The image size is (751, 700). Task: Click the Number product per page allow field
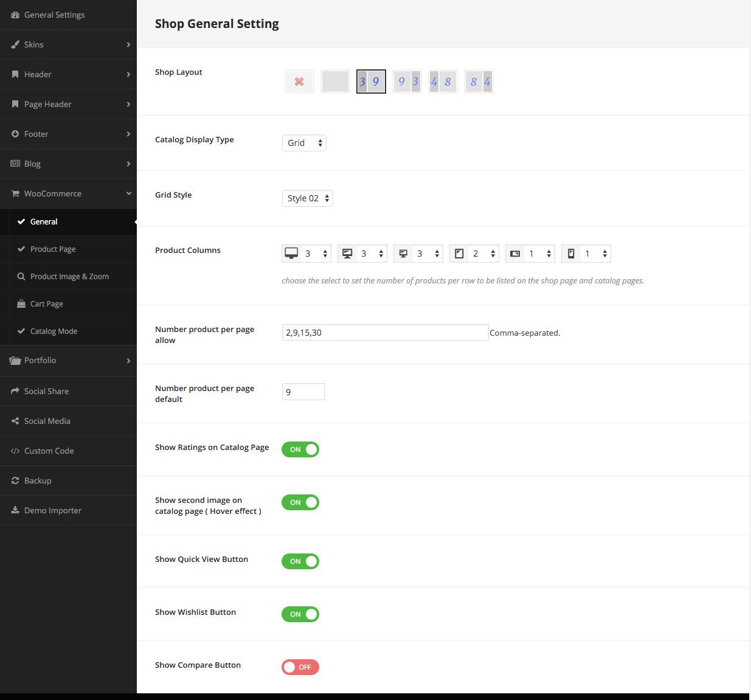pyautogui.click(x=385, y=333)
